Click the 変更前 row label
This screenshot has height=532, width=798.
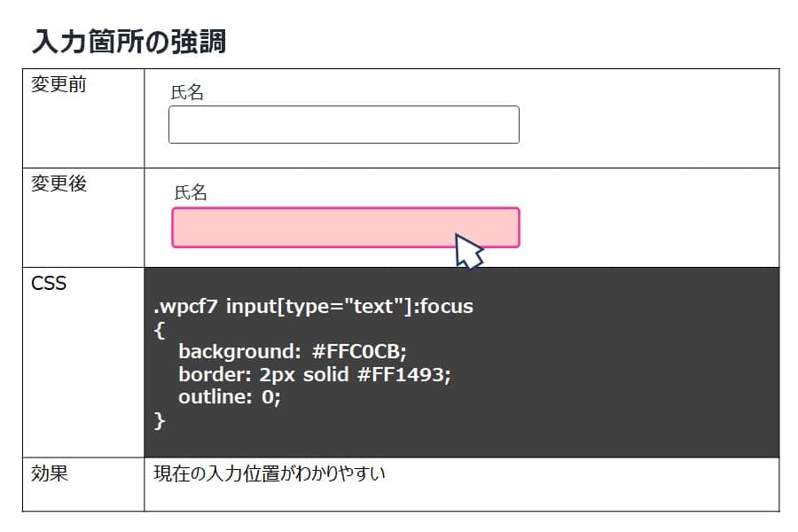pos(59,84)
